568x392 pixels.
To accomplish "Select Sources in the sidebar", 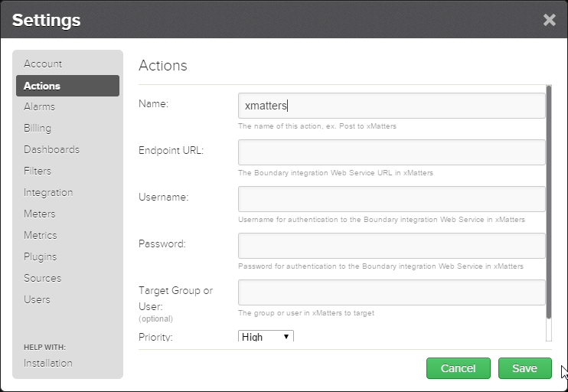I will [42, 278].
